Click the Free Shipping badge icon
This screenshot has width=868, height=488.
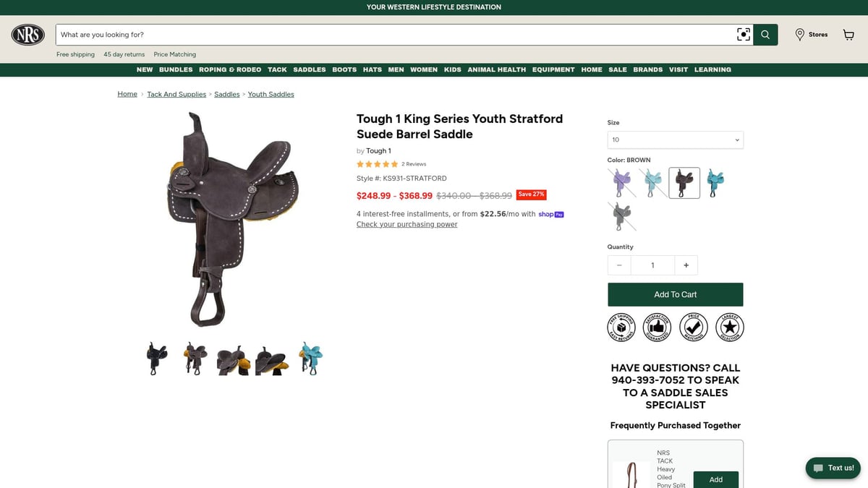[621, 327]
